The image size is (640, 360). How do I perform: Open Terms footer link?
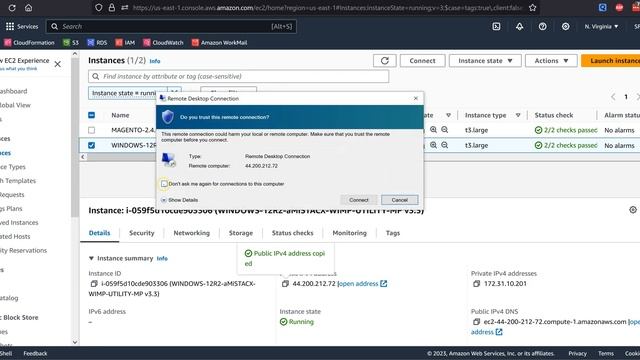[x=606, y=353]
